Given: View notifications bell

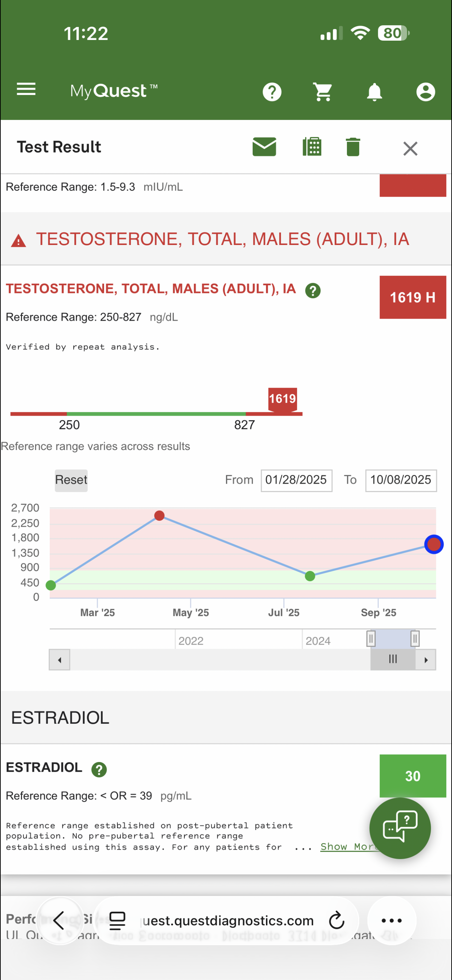Looking at the screenshot, I should pos(374,92).
